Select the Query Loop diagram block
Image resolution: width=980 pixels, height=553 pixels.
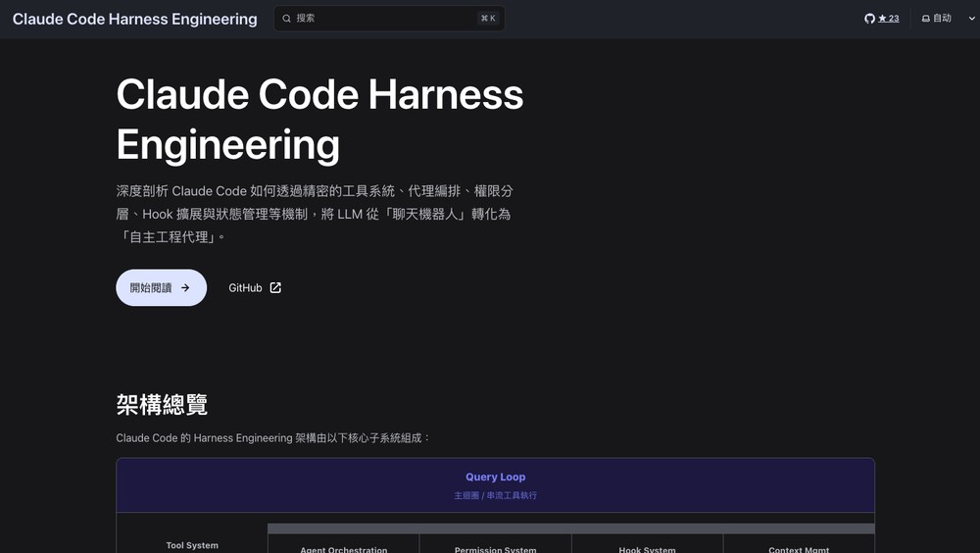(x=495, y=485)
